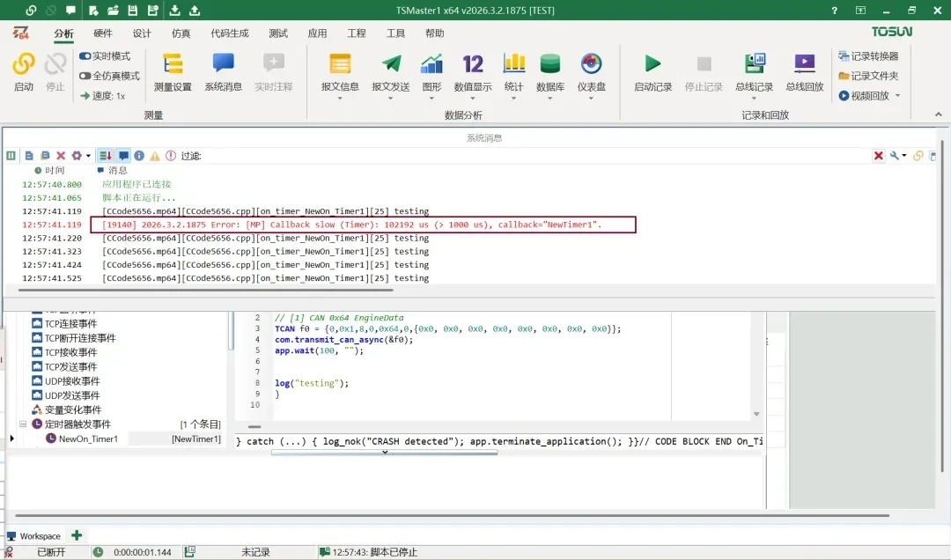This screenshot has width=951, height=560.
Task: Start recording with the 启动记录 button
Action: pyautogui.click(x=652, y=75)
